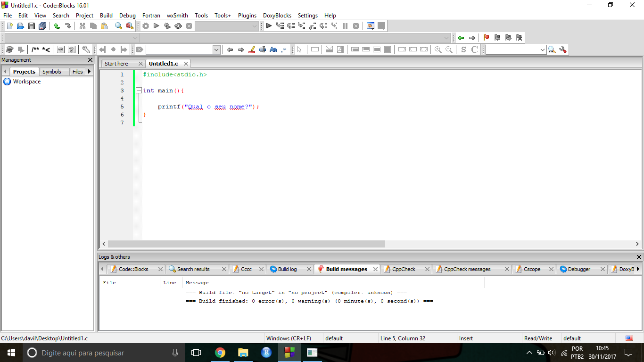
Task: Run the program with the green play icon
Action: coord(157,26)
